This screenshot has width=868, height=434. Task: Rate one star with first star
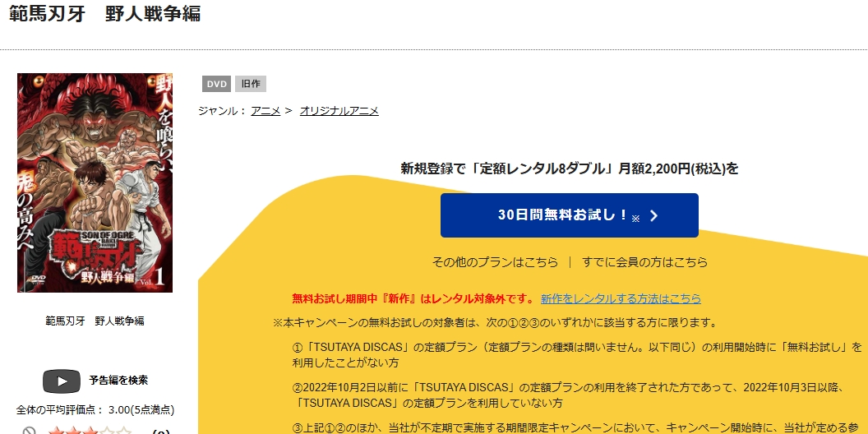tap(55, 431)
